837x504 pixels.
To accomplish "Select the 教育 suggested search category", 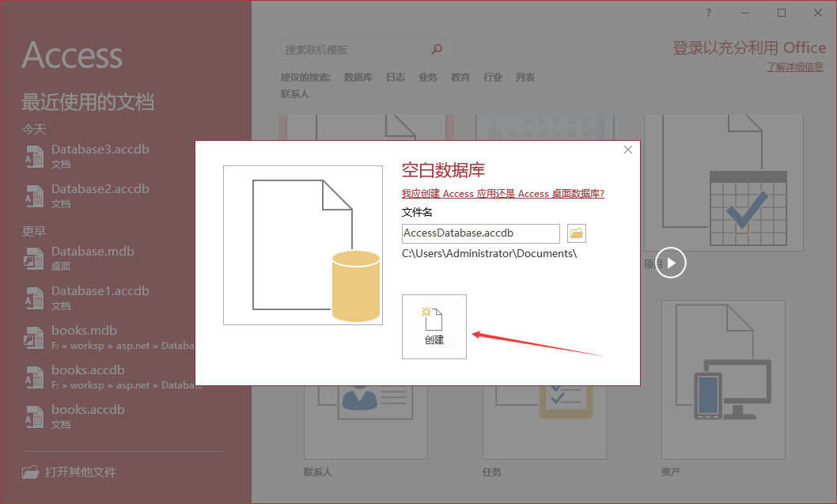I will pyautogui.click(x=460, y=78).
